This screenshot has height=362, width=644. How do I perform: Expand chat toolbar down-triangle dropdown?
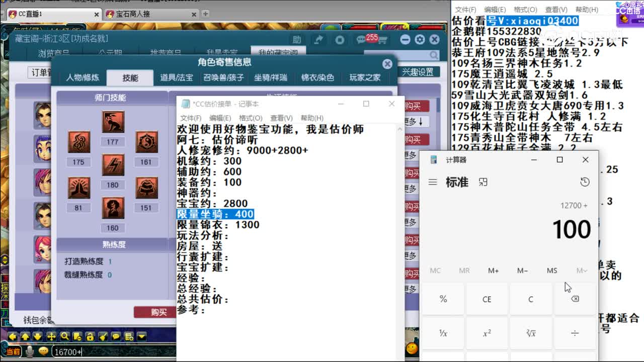pyautogui.click(x=142, y=336)
